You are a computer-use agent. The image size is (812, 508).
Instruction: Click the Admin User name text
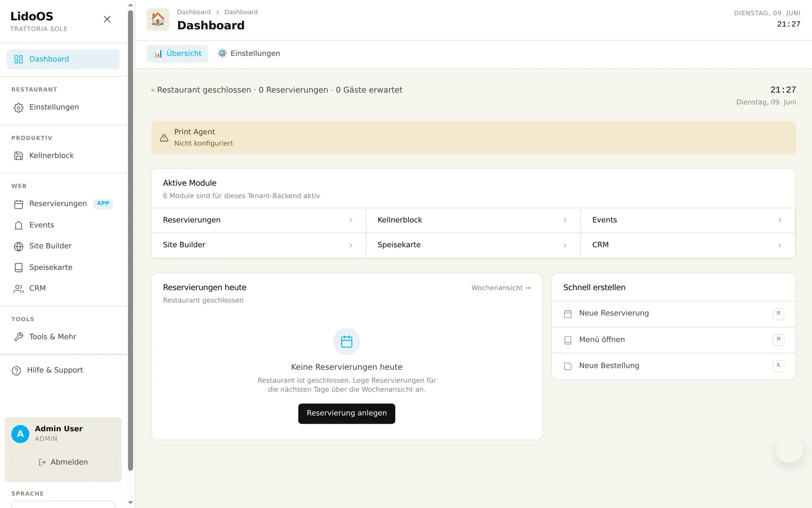(59, 429)
